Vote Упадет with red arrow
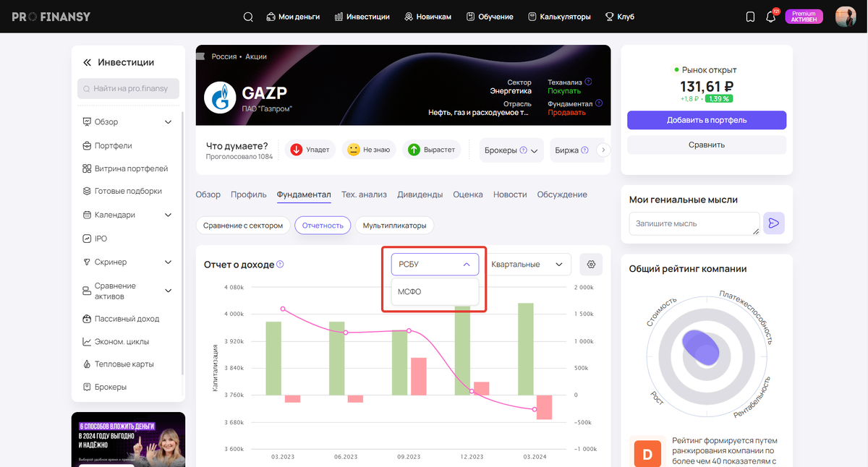 point(310,150)
